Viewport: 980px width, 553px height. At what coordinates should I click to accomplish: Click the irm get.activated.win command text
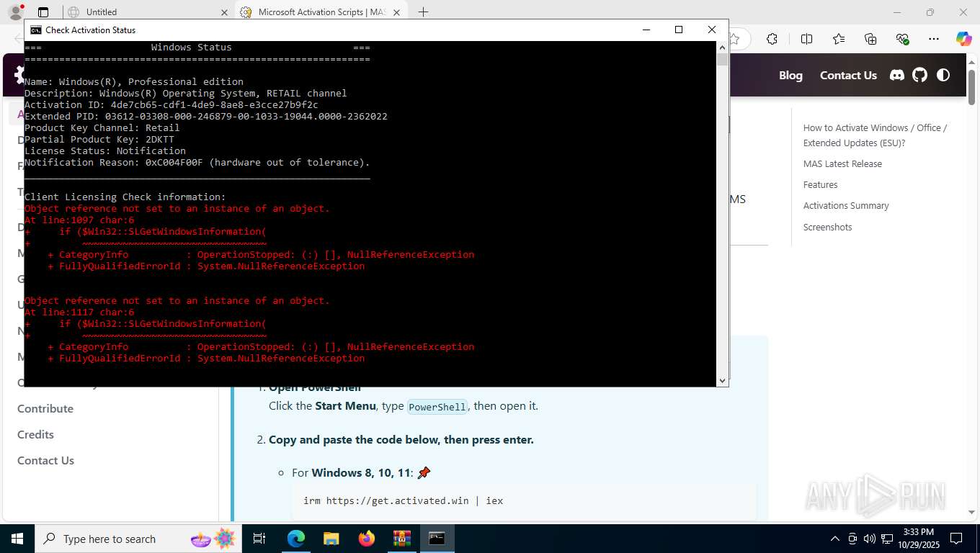403,500
